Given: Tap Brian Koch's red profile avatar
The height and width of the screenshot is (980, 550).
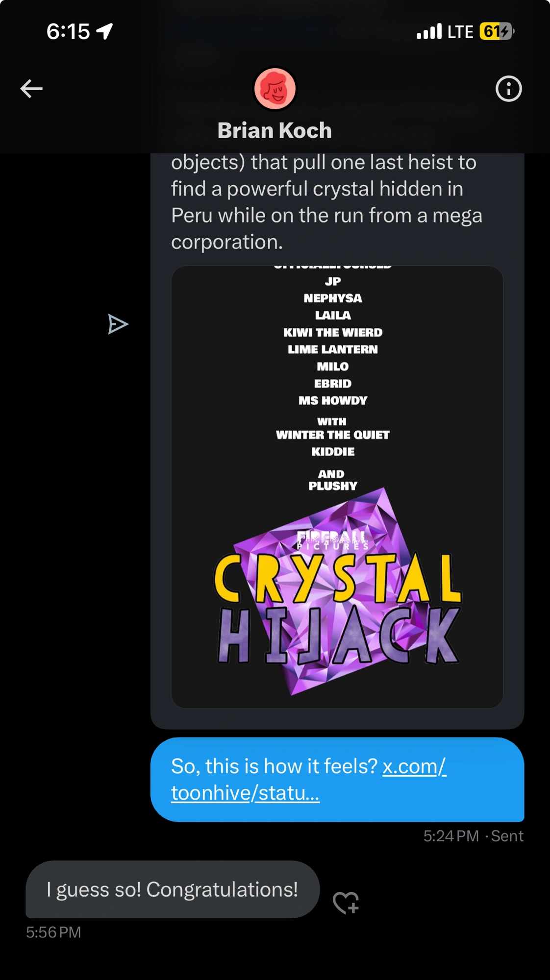Looking at the screenshot, I should pyautogui.click(x=275, y=89).
